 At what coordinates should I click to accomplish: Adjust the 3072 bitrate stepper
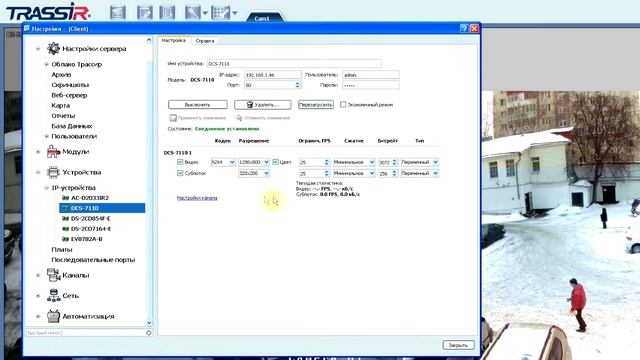tap(394, 162)
